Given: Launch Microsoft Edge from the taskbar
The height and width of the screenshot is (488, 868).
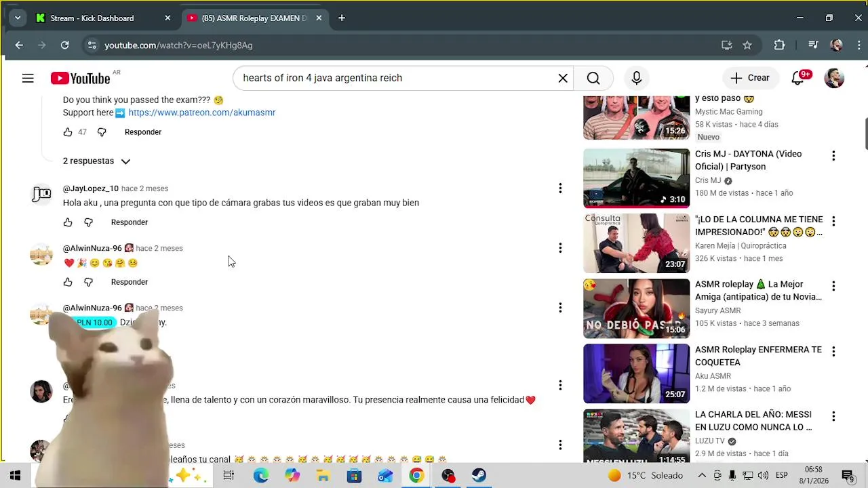Looking at the screenshot, I should (x=261, y=475).
